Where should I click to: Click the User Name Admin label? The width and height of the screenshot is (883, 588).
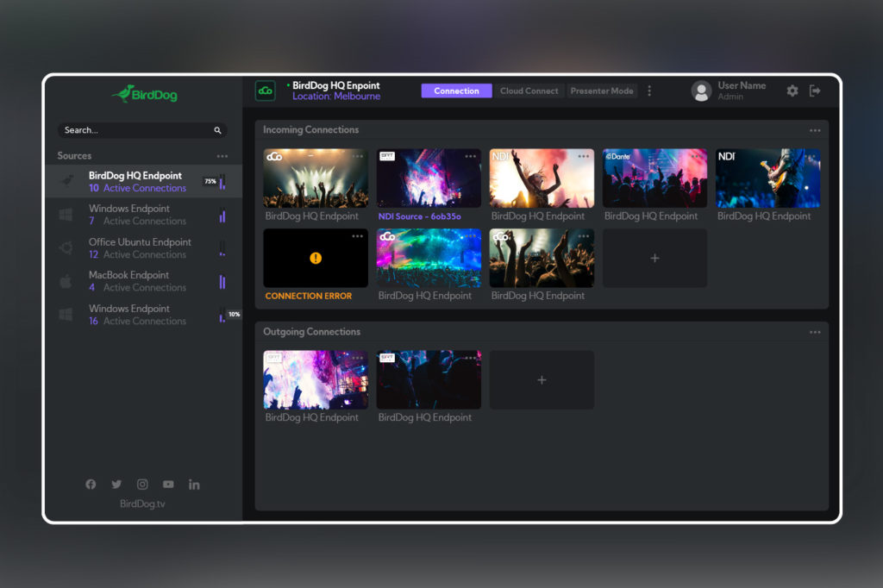(x=742, y=91)
